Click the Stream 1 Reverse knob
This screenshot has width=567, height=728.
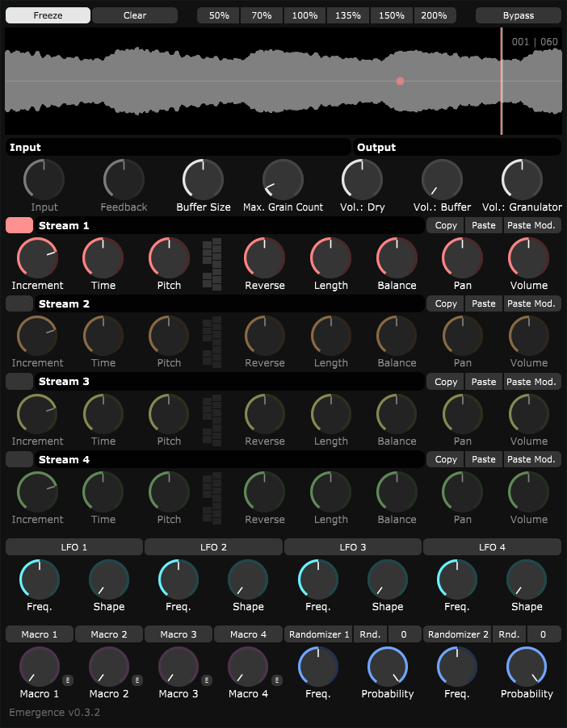[265, 258]
